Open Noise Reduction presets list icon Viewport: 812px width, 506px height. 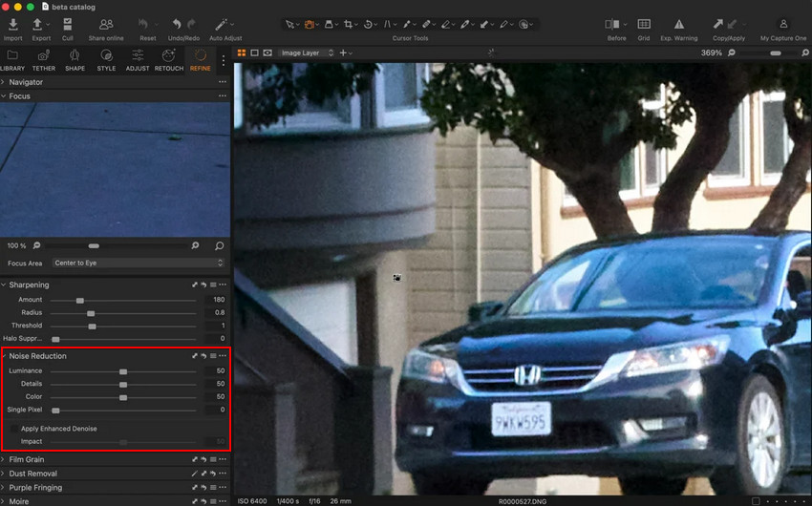pos(213,356)
